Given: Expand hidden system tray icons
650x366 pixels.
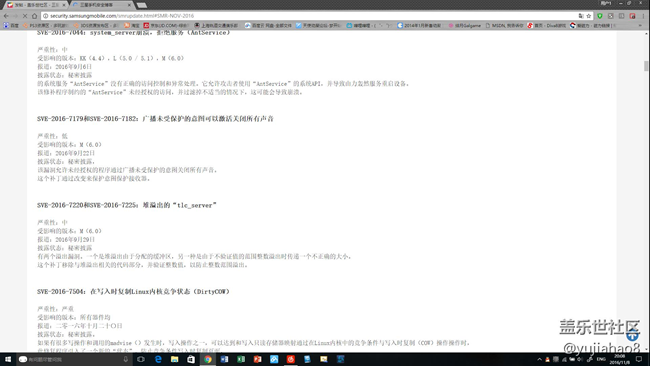Looking at the screenshot, I should point(539,359).
